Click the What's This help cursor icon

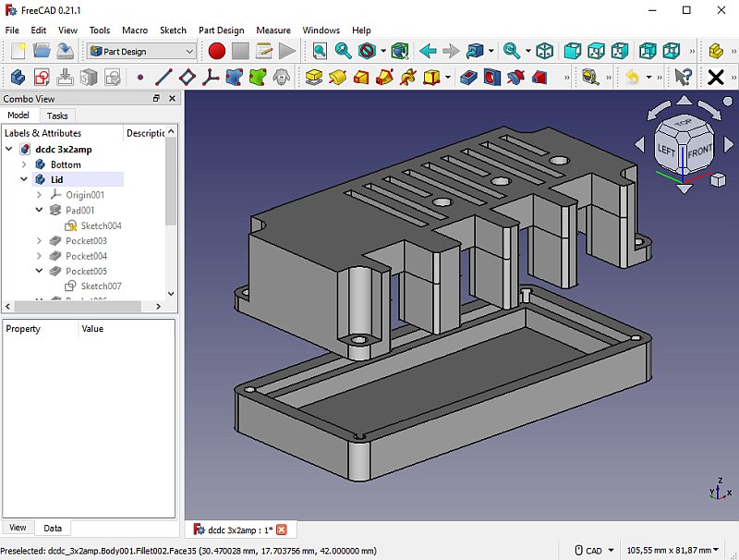click(x=683, y=77)
